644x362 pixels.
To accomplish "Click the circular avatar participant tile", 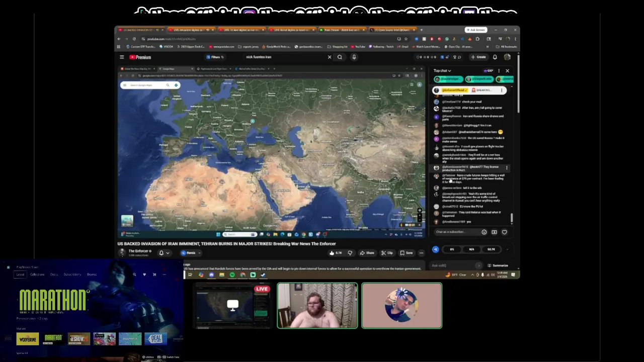I will point(402,306).
